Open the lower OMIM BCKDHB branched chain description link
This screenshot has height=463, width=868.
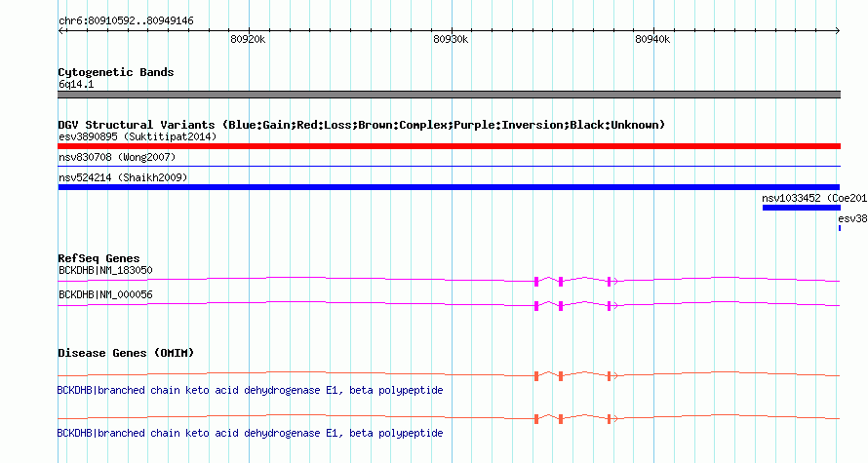tap(251, 433)
